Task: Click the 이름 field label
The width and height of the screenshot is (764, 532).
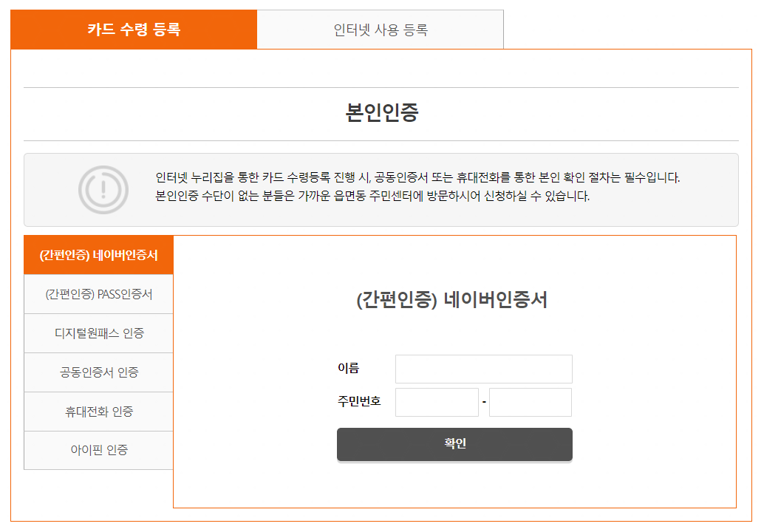Action: tap(348, 368)
